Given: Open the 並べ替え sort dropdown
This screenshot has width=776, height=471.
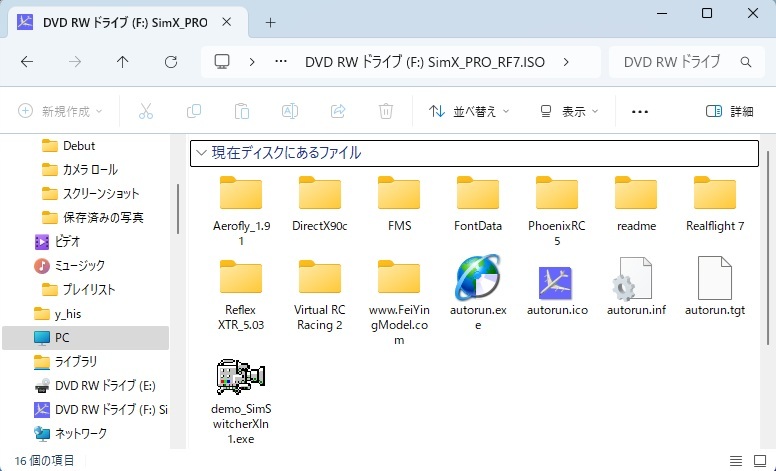Looking at the screenshot, I should pyautogui.click(x=469, y=111).
